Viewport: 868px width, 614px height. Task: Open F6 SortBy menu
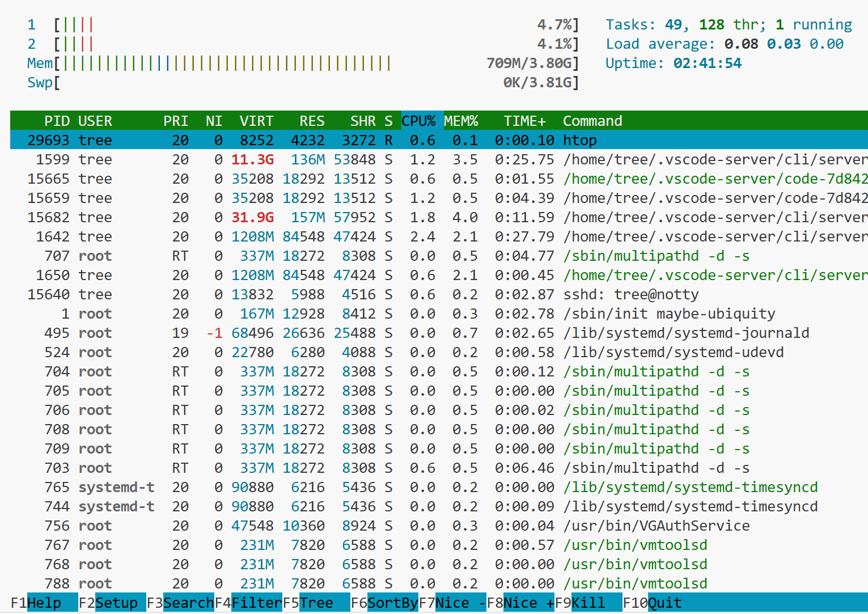click(384, 603)
